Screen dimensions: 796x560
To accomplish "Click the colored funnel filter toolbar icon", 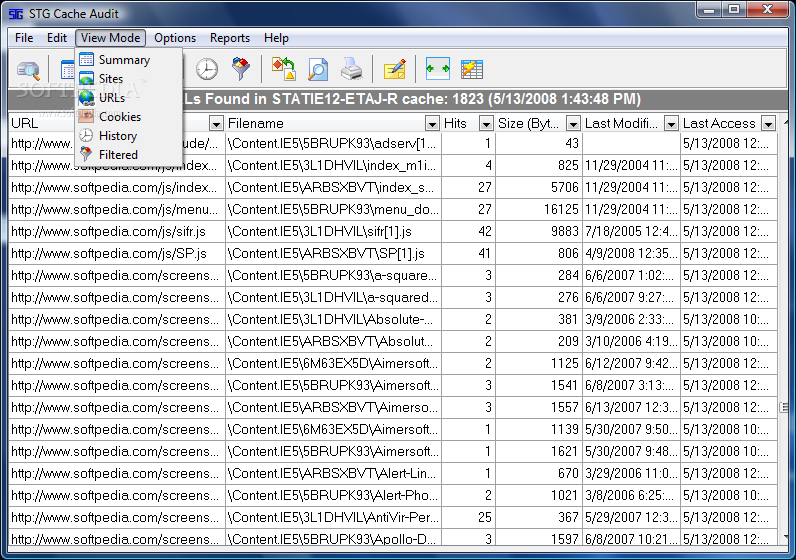I will (241, 69).
